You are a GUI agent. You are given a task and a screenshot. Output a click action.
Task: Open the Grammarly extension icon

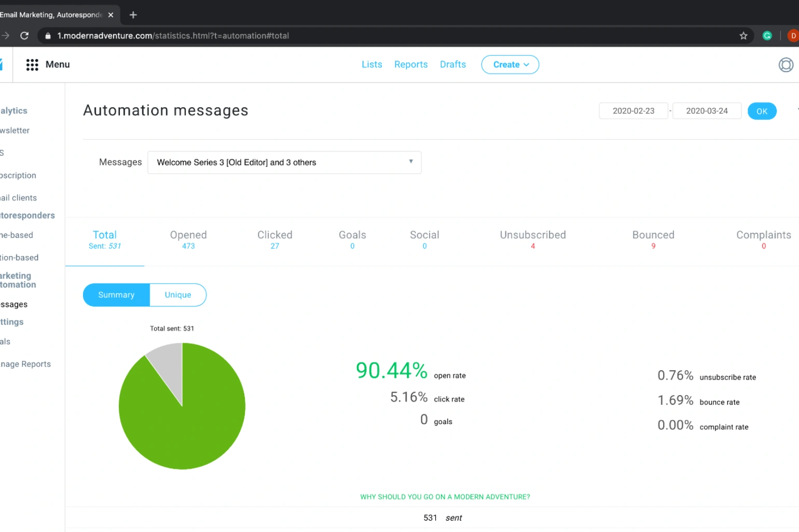[767, 36]
